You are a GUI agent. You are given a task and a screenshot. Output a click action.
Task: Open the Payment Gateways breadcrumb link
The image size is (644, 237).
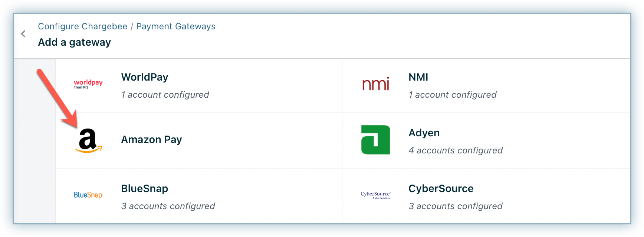(175, 26)
